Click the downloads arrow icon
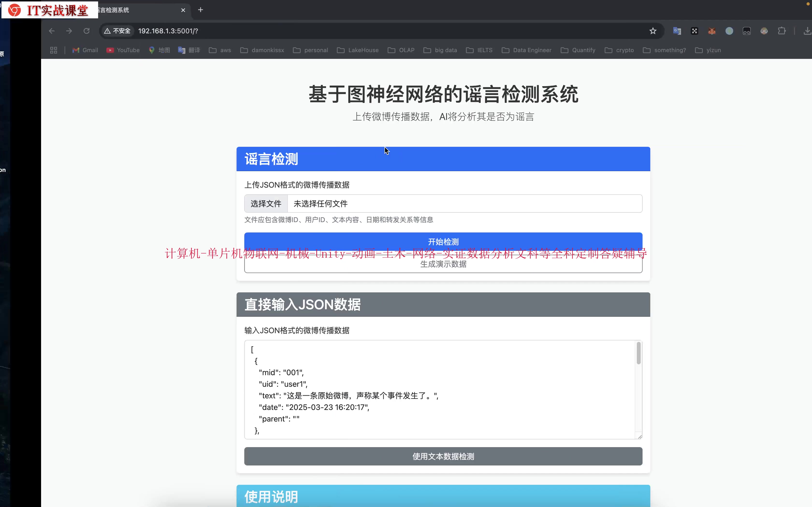This screenshot has height=507, width=812. pos(807,31)
